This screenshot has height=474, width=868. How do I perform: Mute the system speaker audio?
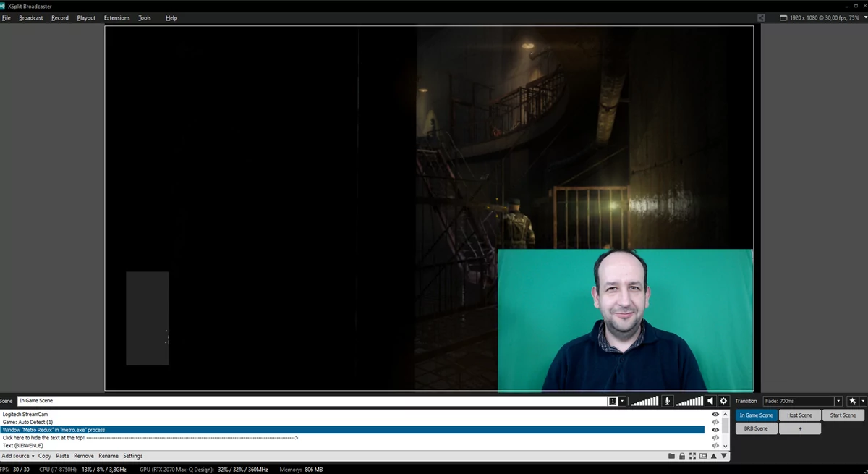(x=710, y=401)
